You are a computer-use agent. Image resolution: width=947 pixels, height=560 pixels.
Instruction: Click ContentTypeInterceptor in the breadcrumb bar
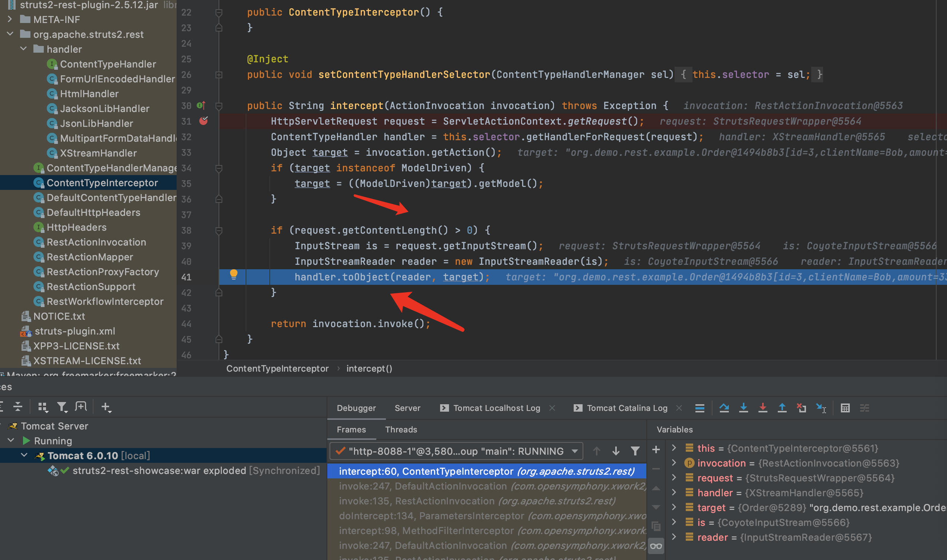278,368
